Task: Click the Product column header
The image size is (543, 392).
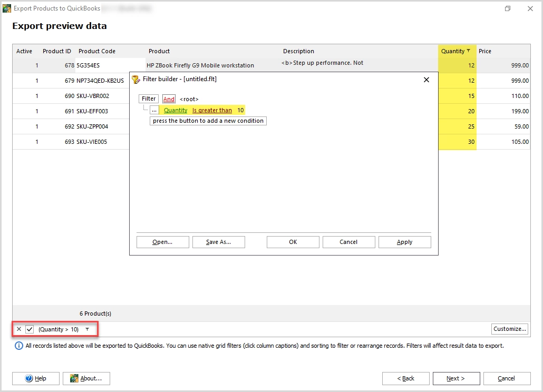Action: [x=159, y=51]
